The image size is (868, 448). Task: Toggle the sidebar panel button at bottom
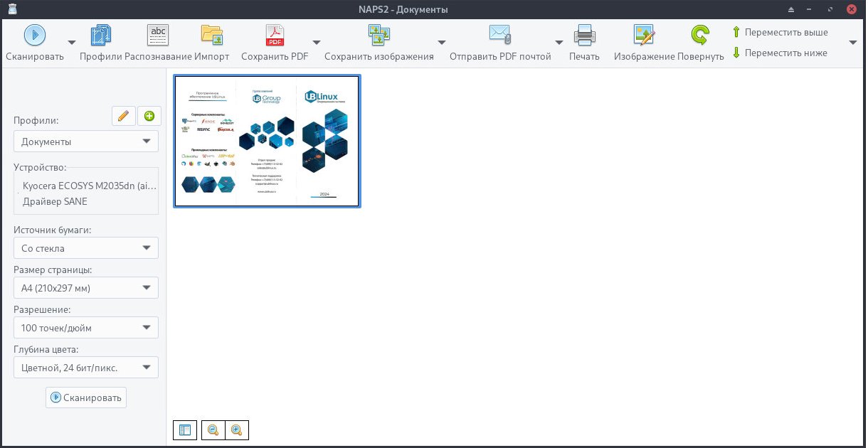(x=185, y=430)
